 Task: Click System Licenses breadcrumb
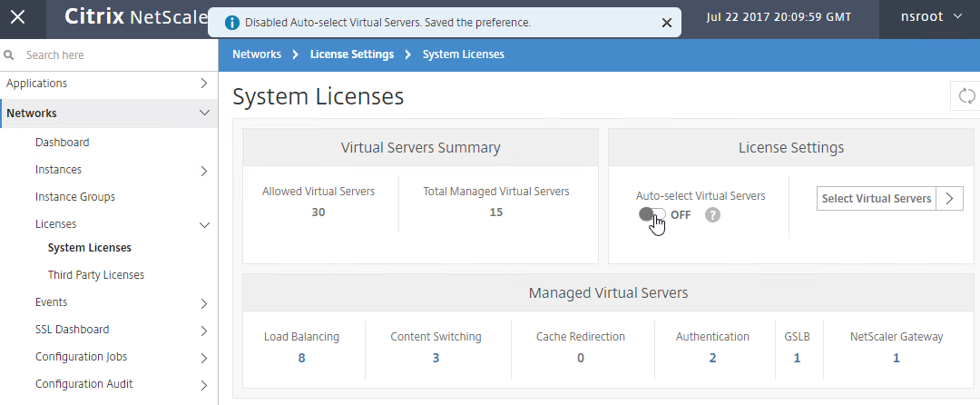point(463,54)
